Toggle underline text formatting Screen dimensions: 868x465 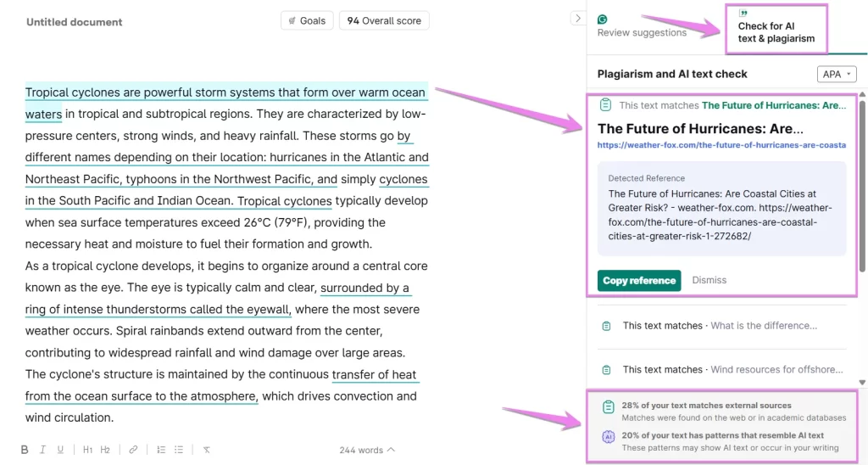tap(60, 450)
